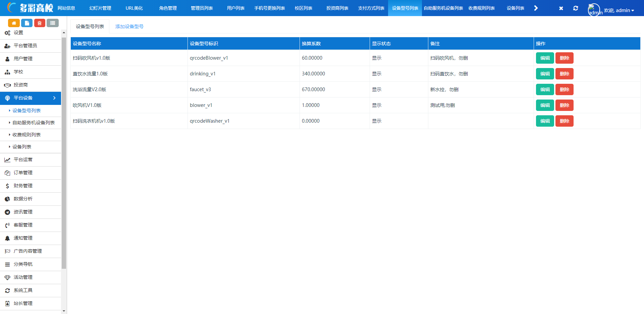Open the 角色管理 top tab
The height and width of the screenshot is (314, 644).
coord(168,8)
